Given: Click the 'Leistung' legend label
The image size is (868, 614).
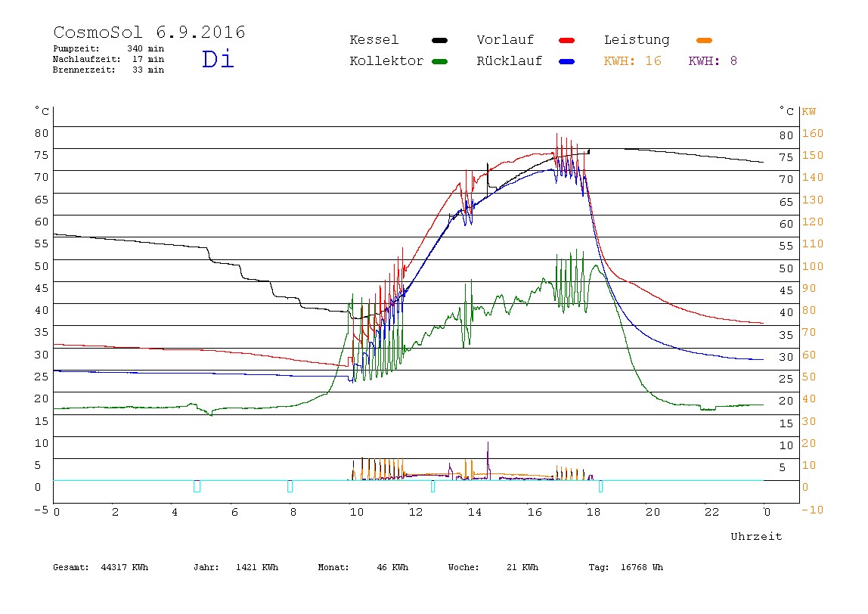Looking at the screenshot, I should (637, 40).
